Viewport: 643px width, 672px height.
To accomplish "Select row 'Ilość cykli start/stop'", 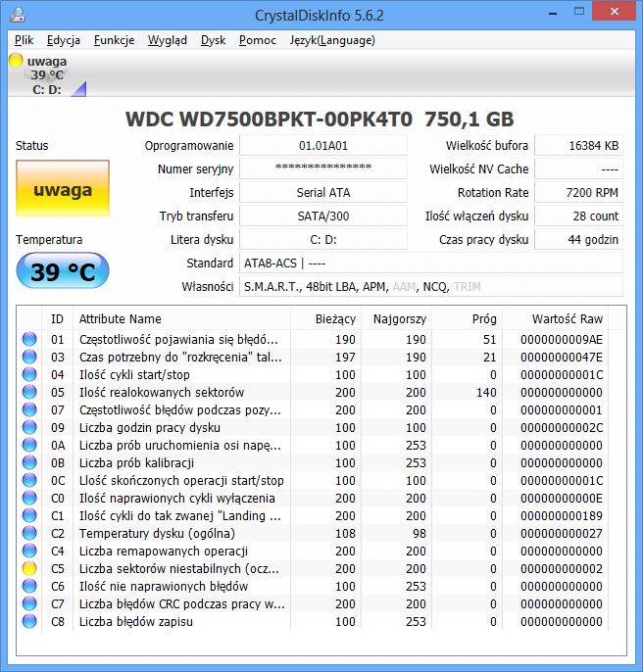I will pos(313,374).
